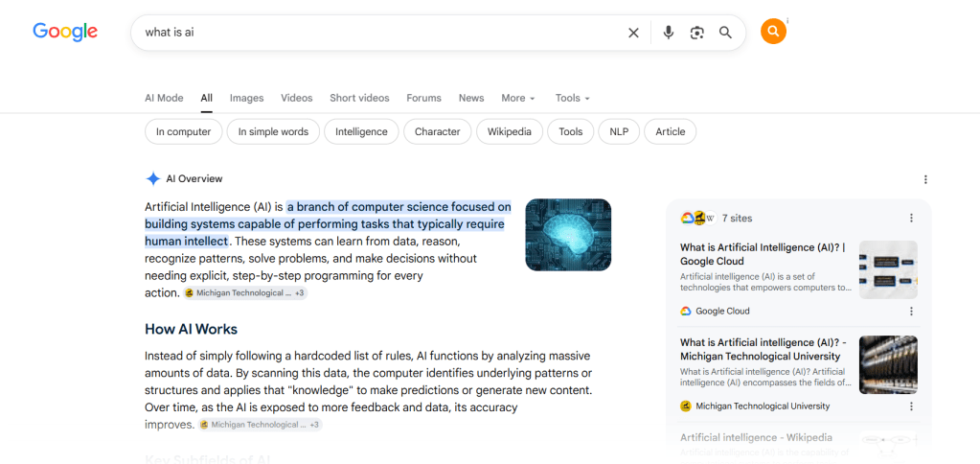Open Michigan Technological University AI article link
Image resolution: width=980 pixels, height=464 pixels.
(763, 350)
